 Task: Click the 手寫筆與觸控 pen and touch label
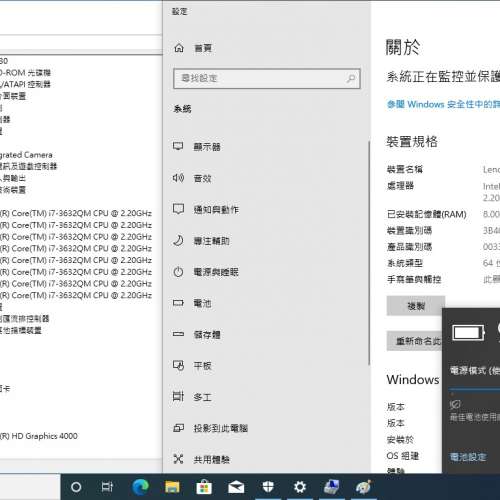click(x=414, y=279)
